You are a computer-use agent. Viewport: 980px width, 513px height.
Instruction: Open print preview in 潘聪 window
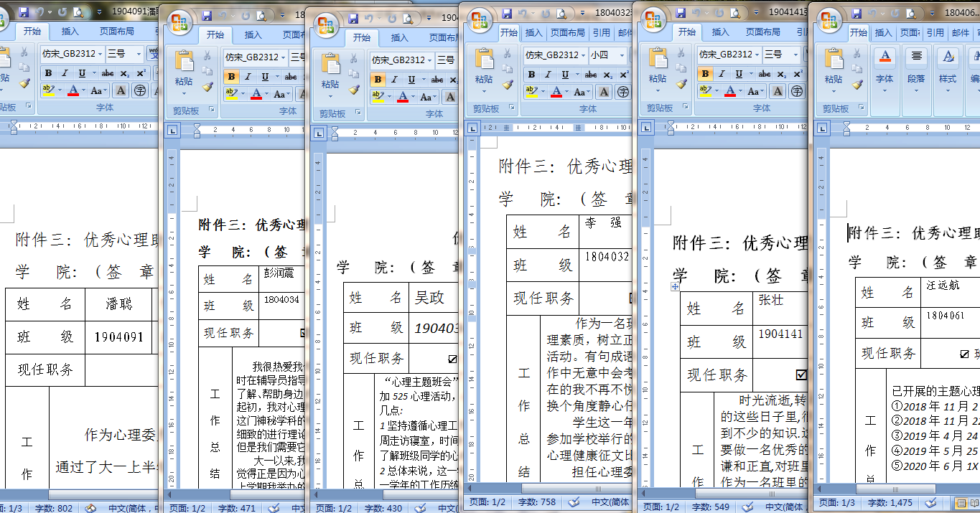79,12
